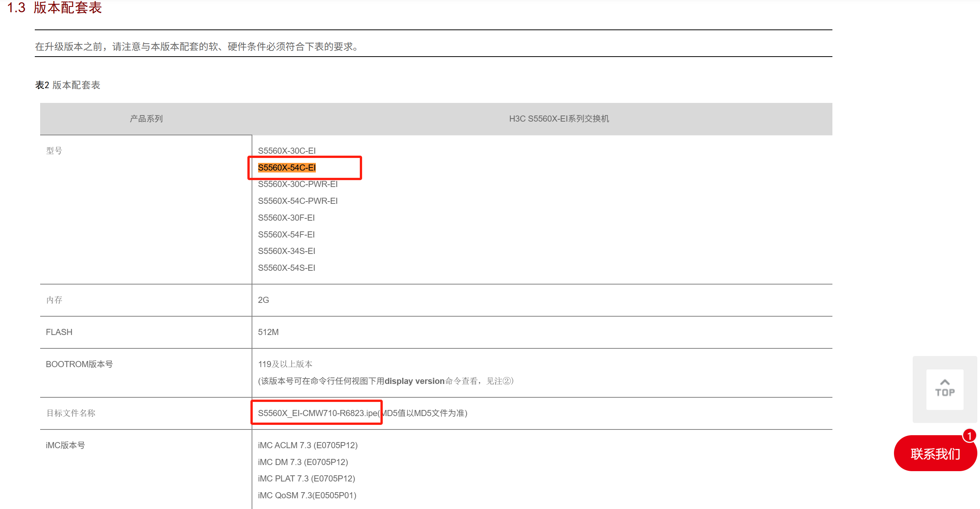This screenshot has width=980, height=509.
Task: Click the S5560X-54F-EI model entry
Action: (x=286, y=234)
